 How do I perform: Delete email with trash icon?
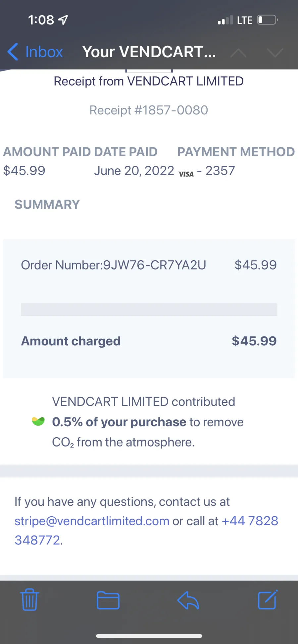click(x=29, y=599)
